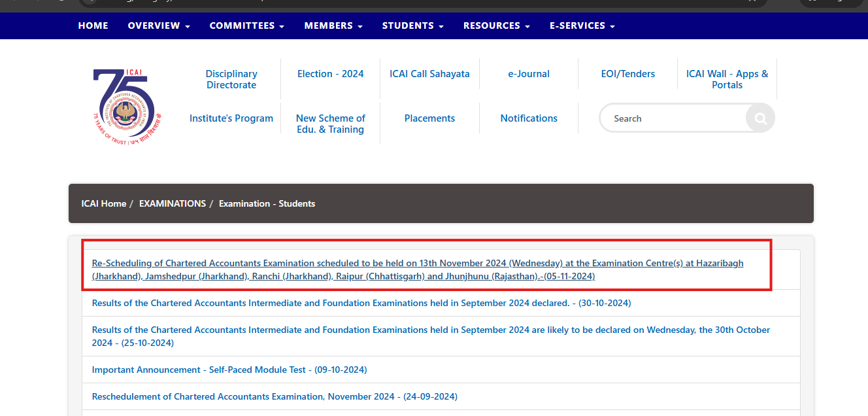The width and height of the screenshot is (868, 416).
Task: Open ICAI Call Sahayata
Action: (429, 74)
